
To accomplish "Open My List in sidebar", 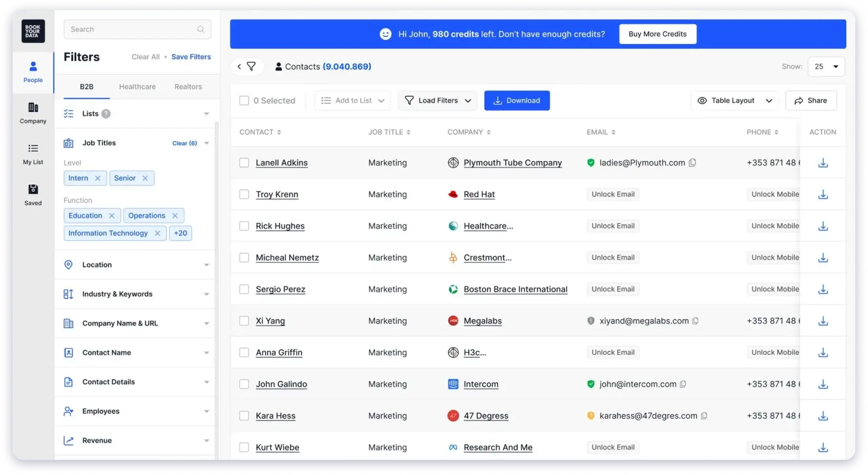I will pos(33,154).
